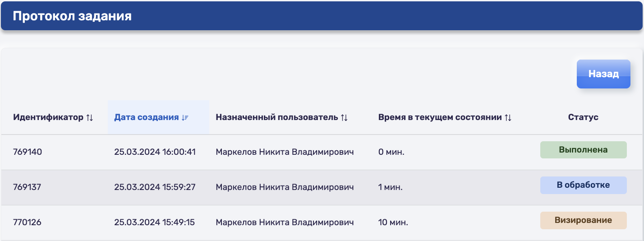Screen dimensions: 644x241
Task: Click sort icon next to Идентификатор
Action: click(89, 117)
